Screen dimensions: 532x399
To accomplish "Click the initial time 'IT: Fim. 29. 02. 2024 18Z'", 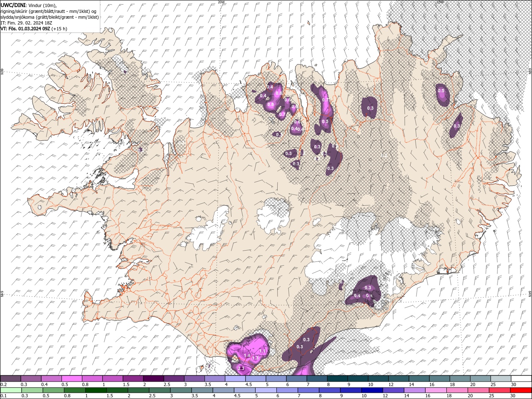I will 25,23.
